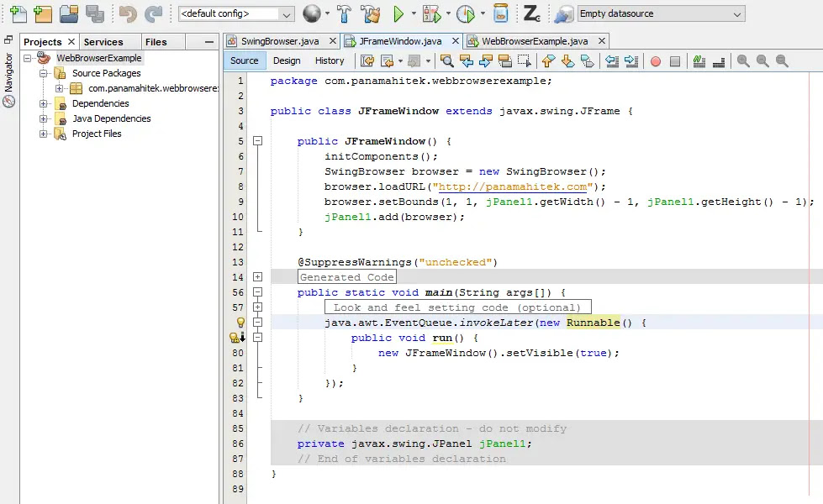This screenshot has width=823, height=504.
Task: Collapse the WebBrowserExample project node
Action: [27, 58]
